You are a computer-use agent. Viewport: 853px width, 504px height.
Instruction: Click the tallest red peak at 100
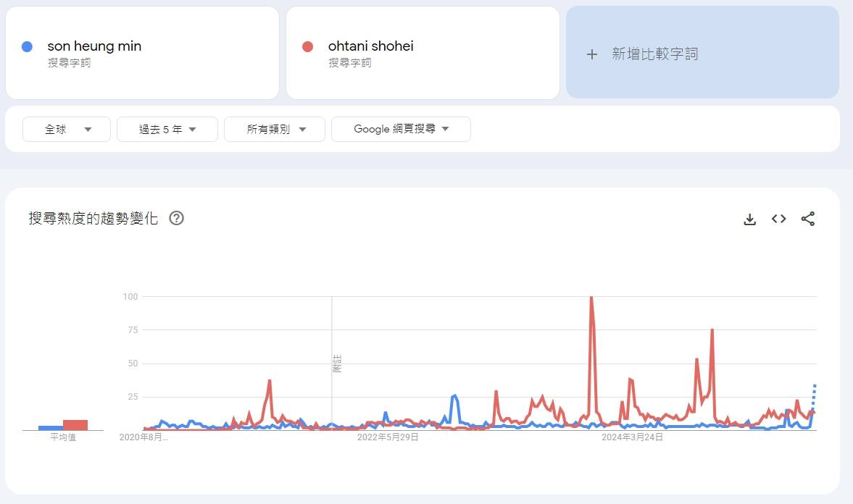pyautogui.click(x=591, y=298)
